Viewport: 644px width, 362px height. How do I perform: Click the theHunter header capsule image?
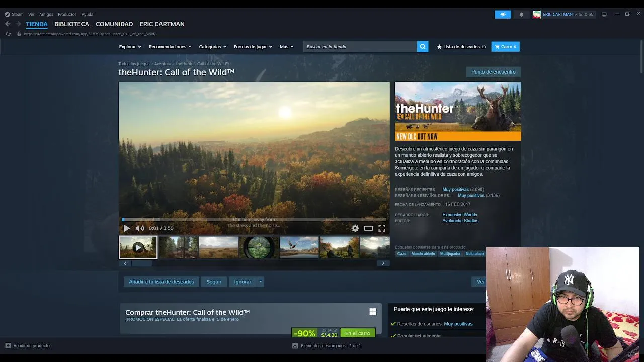pos(458,112)
